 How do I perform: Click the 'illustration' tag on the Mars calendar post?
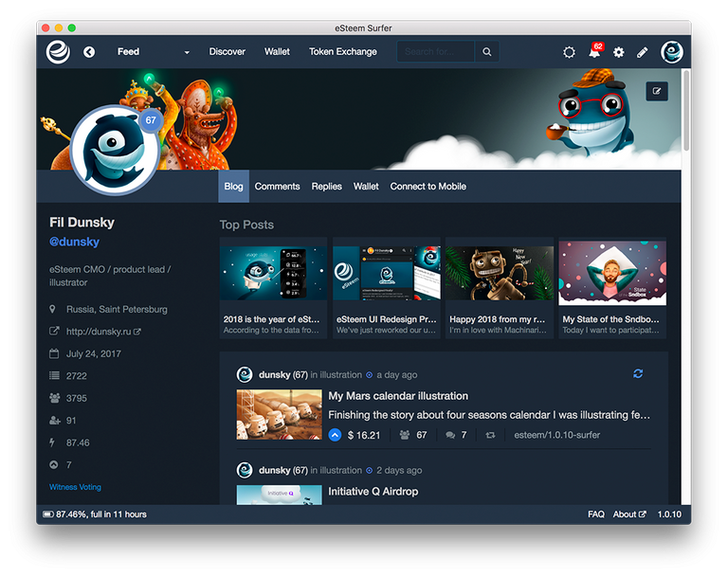tap(341, 374)
